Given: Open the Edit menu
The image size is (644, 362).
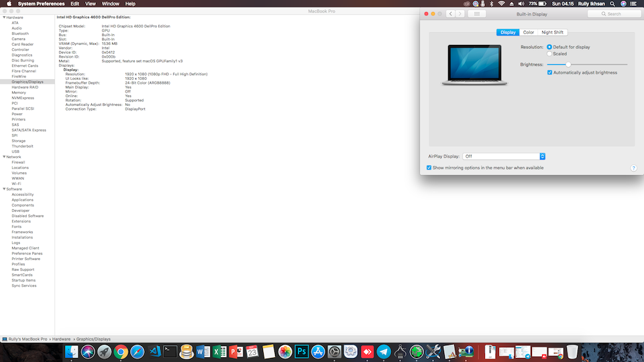Looking at the screenshot, I should pyautogui.click(x=74, y=4).
